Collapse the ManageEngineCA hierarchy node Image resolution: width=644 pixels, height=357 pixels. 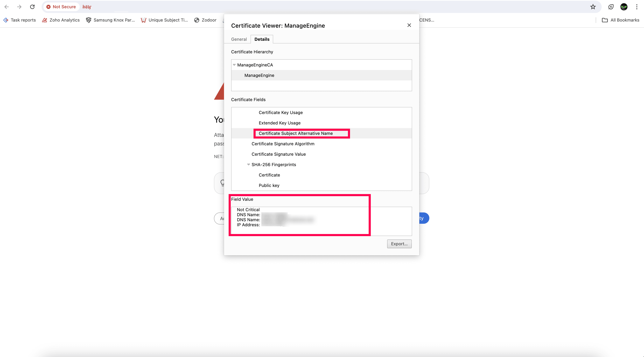pyautogui.click(x=234, y=65)
